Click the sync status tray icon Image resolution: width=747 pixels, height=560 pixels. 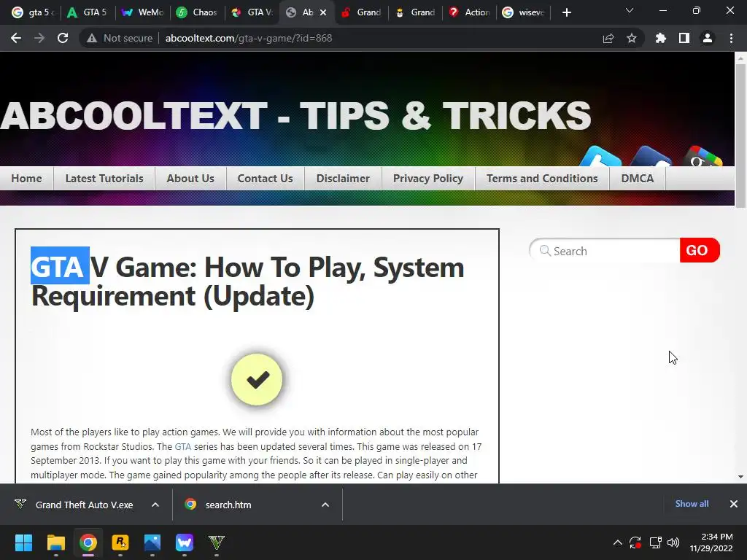(635, 542)
